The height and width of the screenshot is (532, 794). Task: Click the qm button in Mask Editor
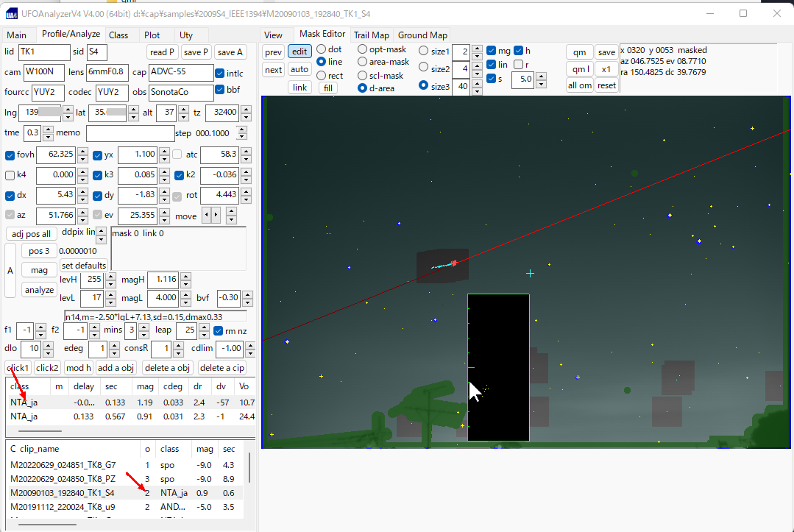point(579,52)
